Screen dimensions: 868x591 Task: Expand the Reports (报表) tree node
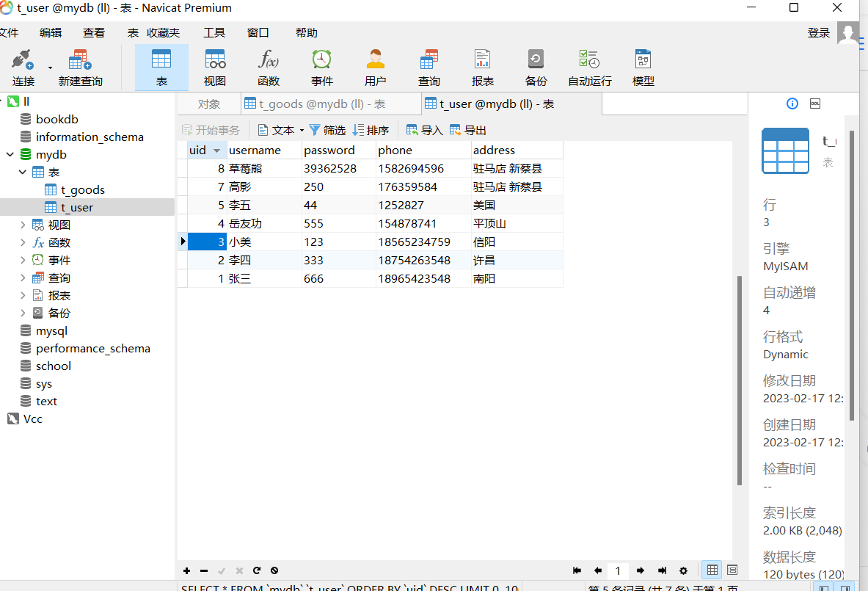[x=23, y=295]
